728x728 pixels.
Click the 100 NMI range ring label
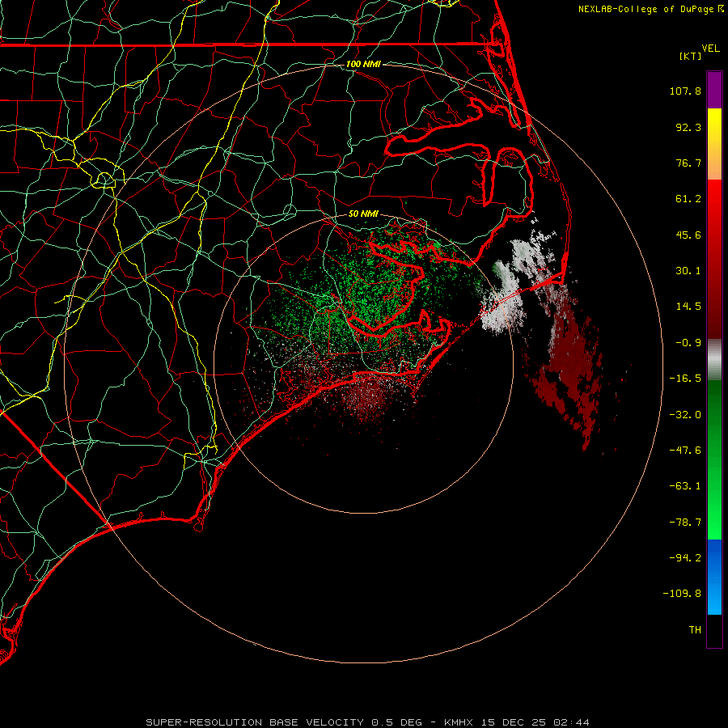(x=363, y=64)
